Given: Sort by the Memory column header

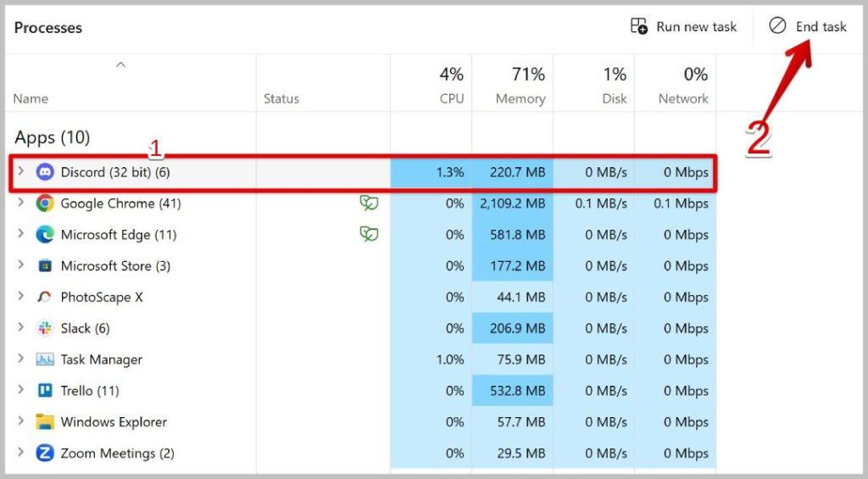Looking at the screenshot, I should pyautogui.click(x=513, y=83).
